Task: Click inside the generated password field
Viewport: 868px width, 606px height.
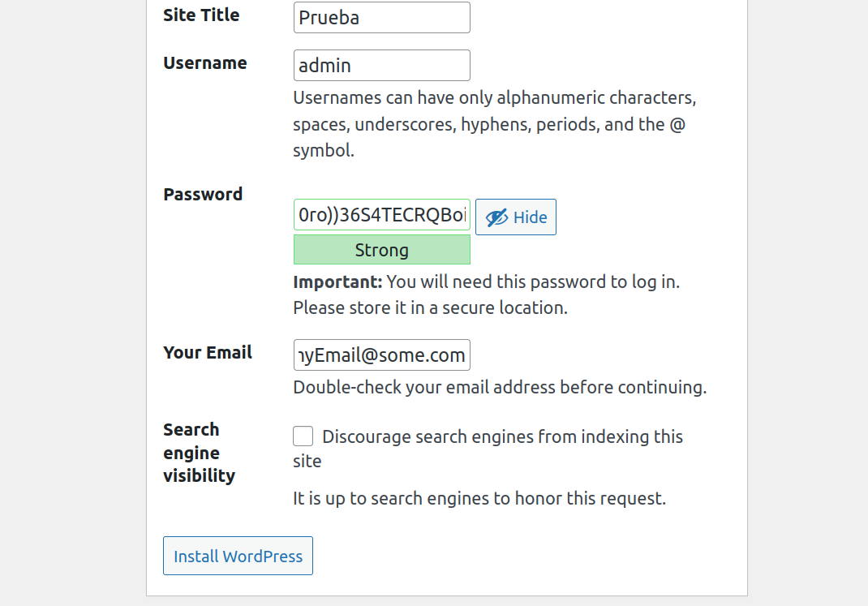Action: coord(381,215)
